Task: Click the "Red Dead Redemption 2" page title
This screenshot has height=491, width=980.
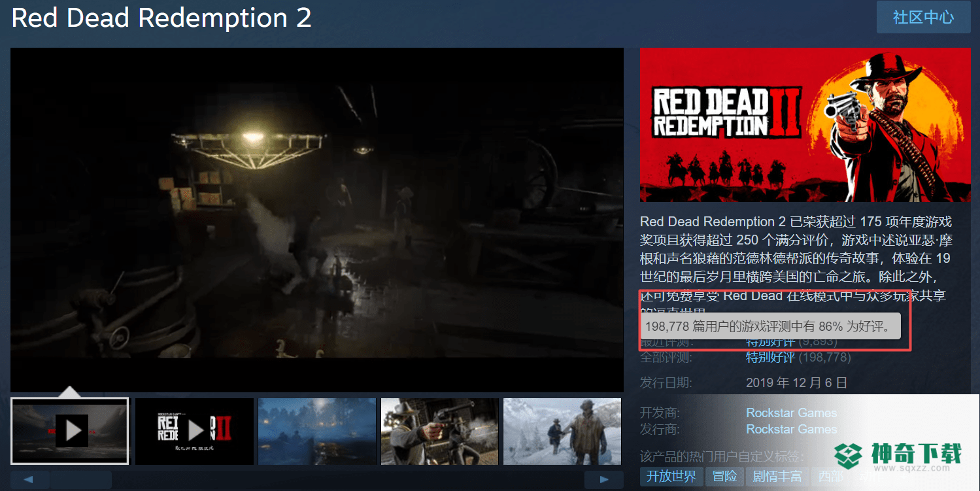Action: 161,18
